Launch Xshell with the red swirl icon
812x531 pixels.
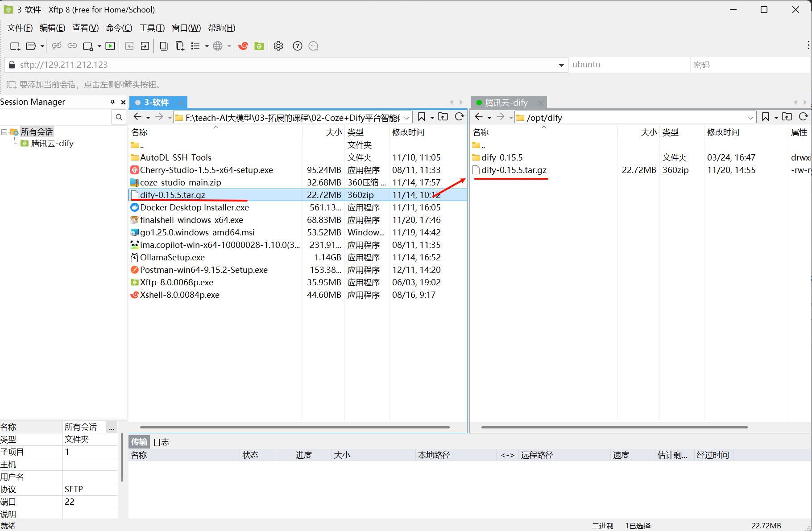243,46
